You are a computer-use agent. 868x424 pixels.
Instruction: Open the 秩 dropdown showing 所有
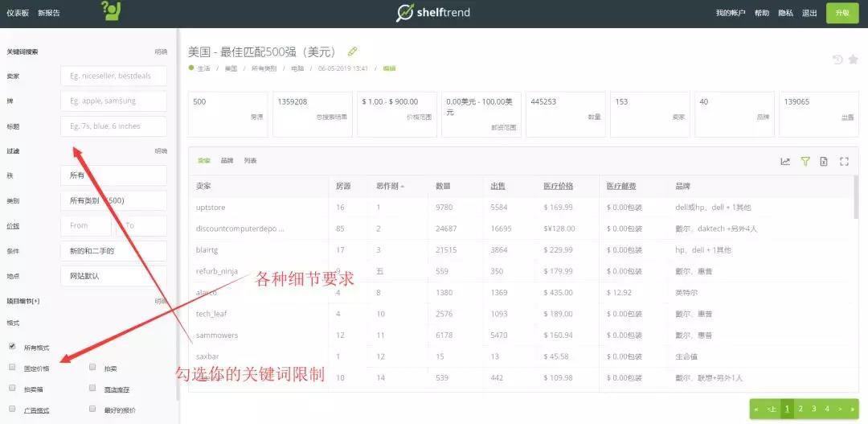point(113,175)
